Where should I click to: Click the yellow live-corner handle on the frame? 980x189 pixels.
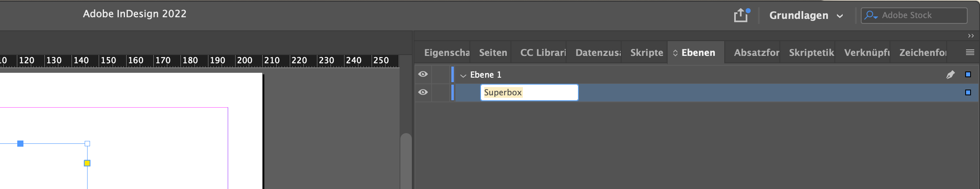click(87, 163)
